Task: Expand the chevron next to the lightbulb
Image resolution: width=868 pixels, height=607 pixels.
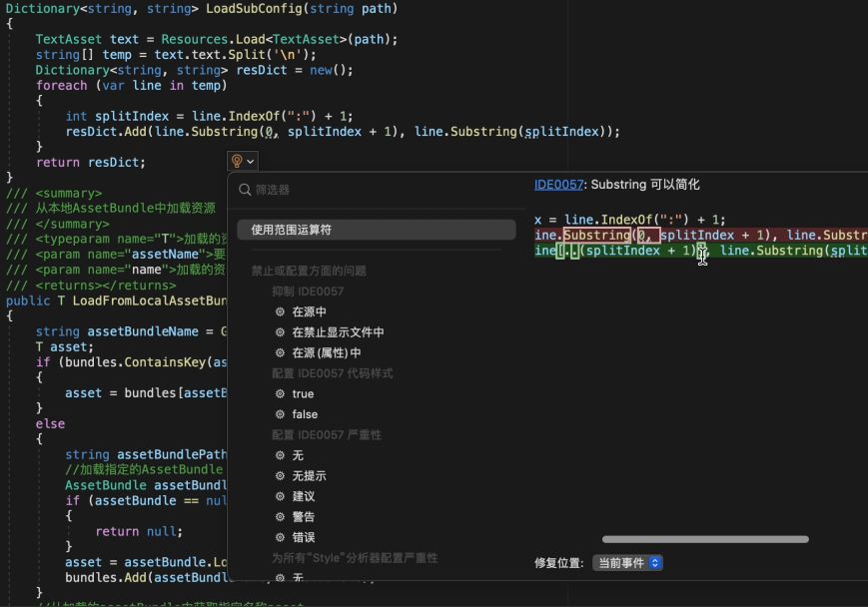Action: click(x=251, y=161)
